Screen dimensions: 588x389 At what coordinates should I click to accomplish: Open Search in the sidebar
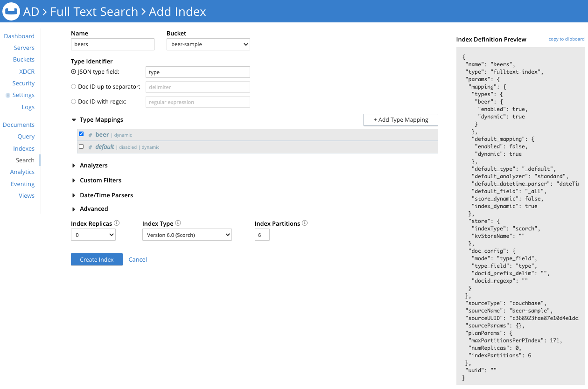pos(25,160)
